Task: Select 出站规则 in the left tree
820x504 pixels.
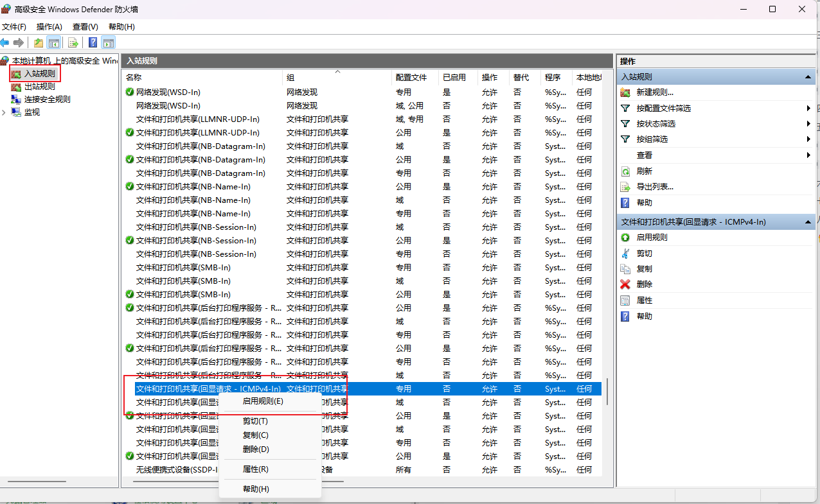Action: pos(40,87)
